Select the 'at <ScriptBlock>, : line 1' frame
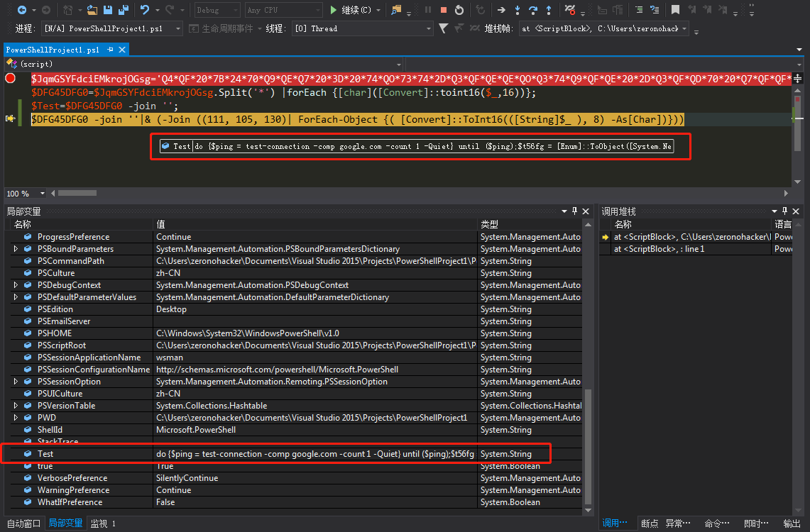 pyautogui.click(x=696, y=249)
